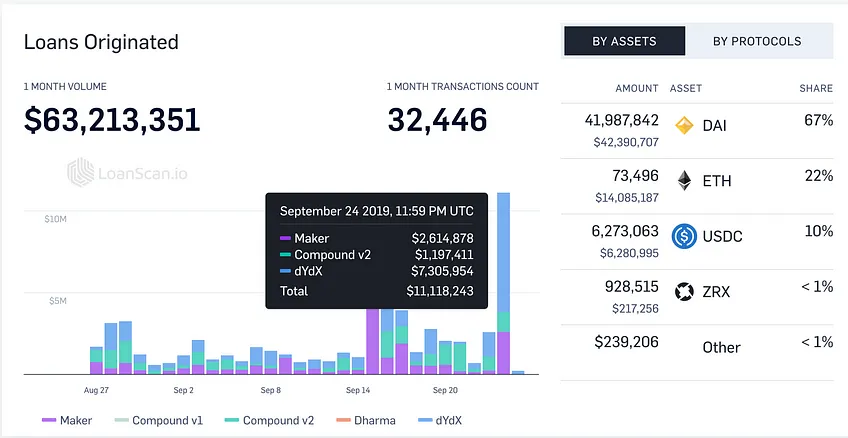Toggle Compound v2 legend entry
This screenshot has width=848, height=438.
pyautogui.click(x=269, y=420)
